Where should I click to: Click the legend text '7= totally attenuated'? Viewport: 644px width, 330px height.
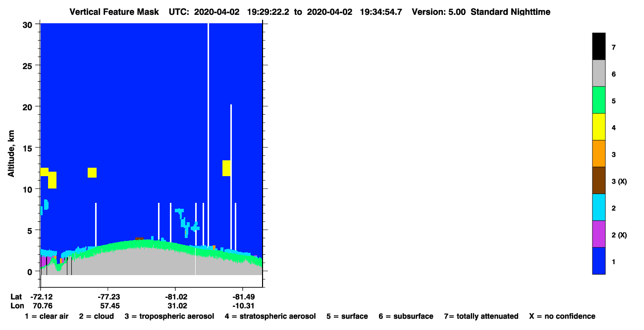click(482, 316)
